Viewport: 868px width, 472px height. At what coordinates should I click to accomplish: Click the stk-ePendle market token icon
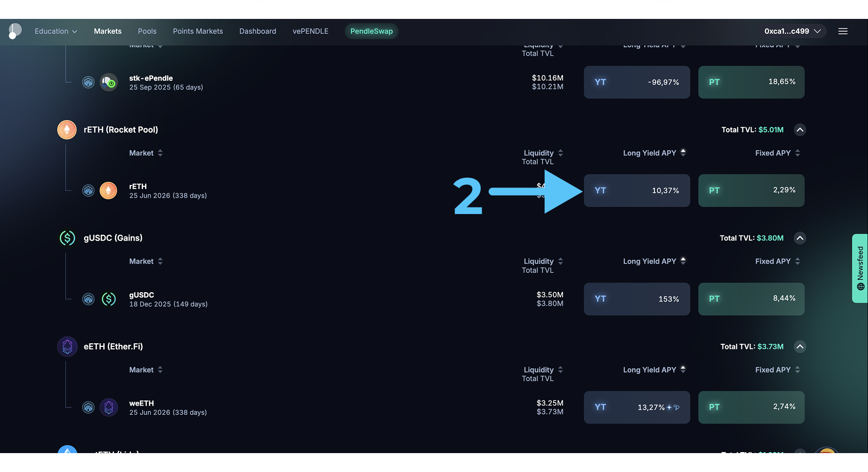click(x=108, y=82)
